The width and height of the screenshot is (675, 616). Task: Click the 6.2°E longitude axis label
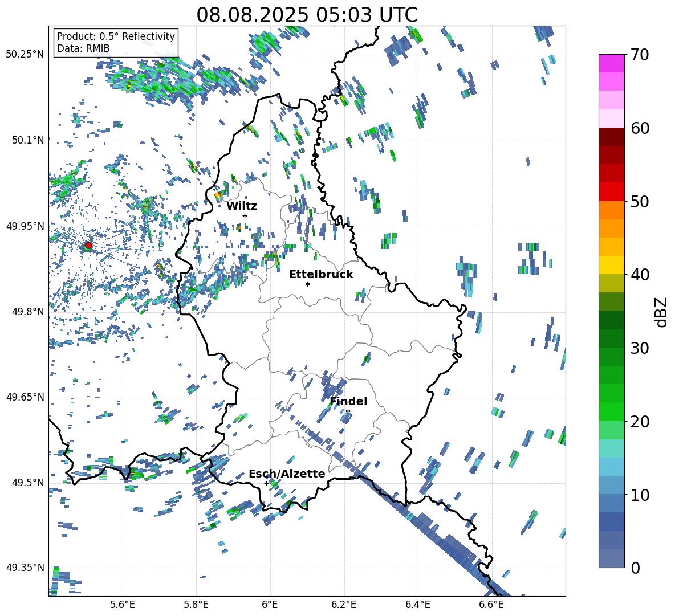click(x=344, y=605)
